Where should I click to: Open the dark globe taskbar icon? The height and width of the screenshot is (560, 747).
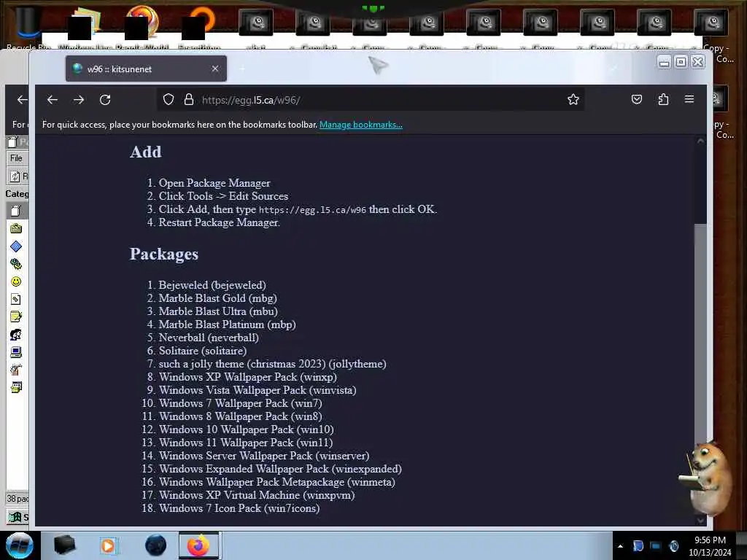(x=155, y=545)
